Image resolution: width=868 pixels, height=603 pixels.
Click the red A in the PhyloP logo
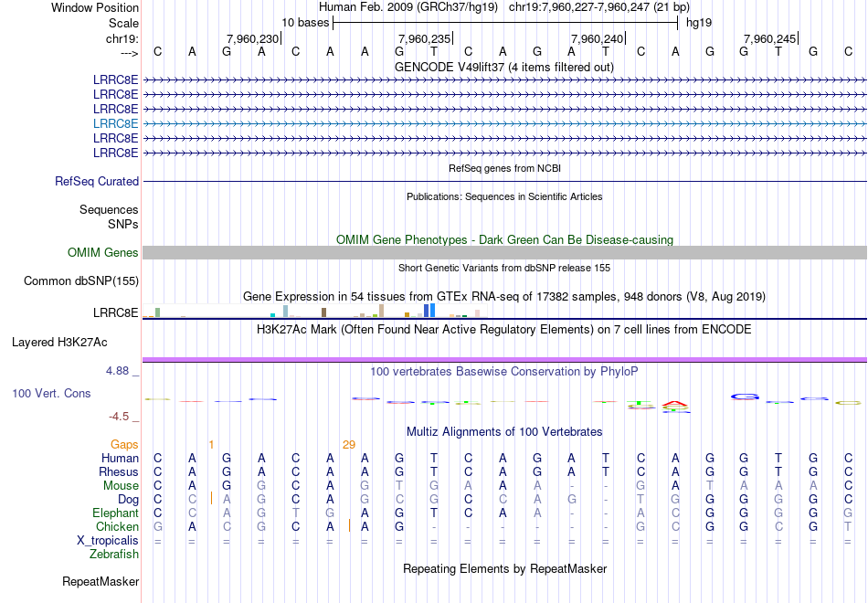tap(675, 404)
